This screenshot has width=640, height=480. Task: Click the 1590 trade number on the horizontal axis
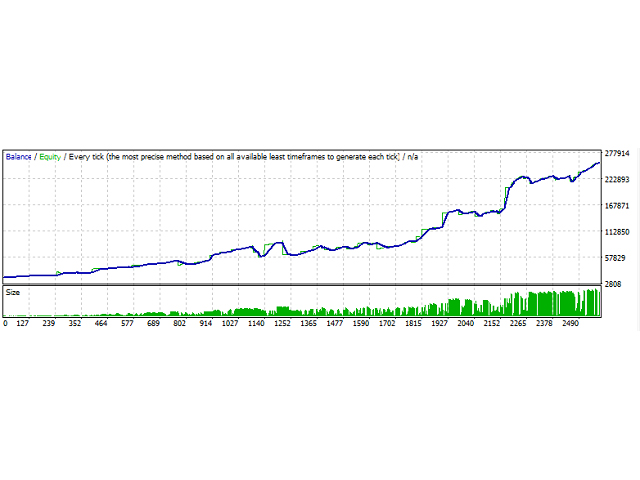pyautogui.click(x=361, y=324)
